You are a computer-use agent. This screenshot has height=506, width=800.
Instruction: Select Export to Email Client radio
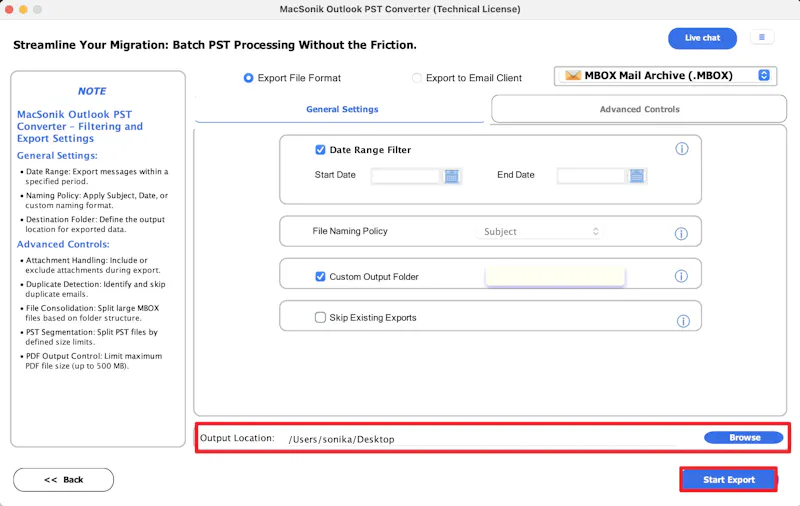(417, 78)
